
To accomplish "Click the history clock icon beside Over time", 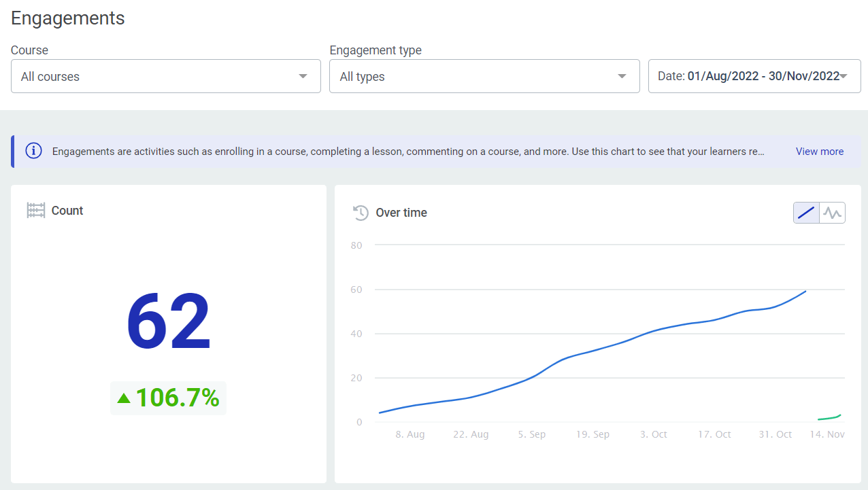I will point(361,213).
